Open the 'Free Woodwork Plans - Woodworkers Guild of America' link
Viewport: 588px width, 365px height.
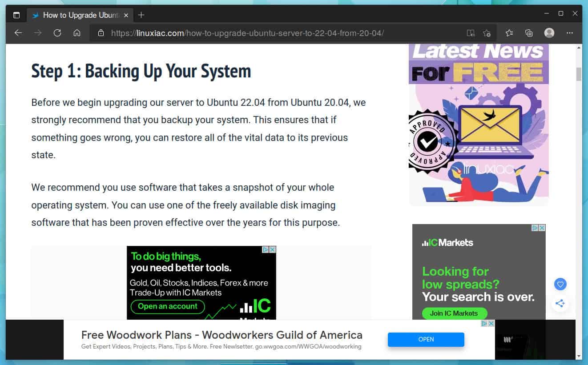(222, 335)
